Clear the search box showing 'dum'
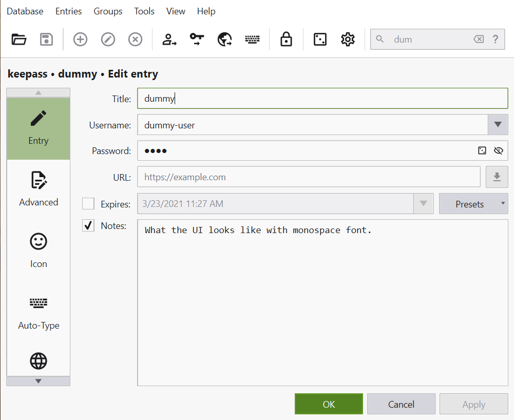Screen dimensions: 514x420 click(x=479, y=39)
